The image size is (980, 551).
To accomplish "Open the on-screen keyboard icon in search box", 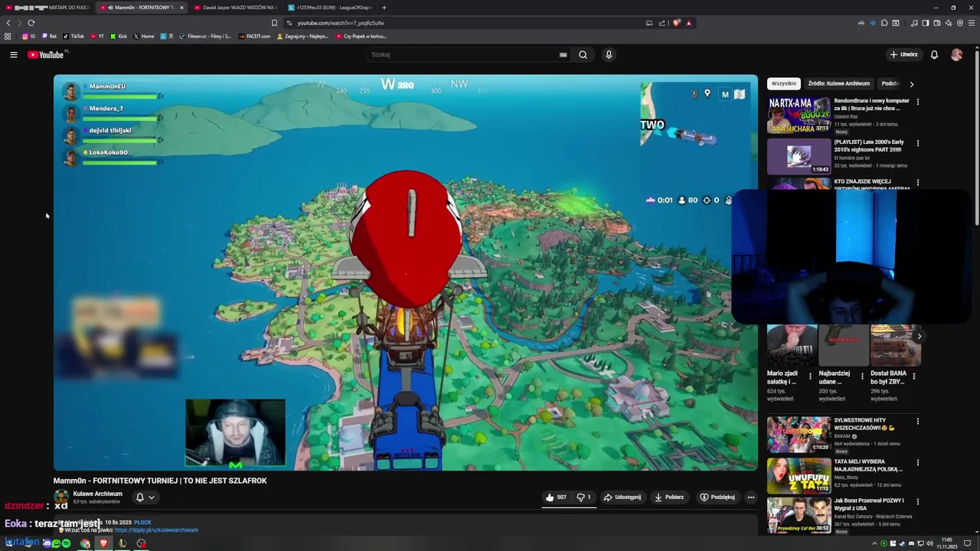I will pyautogui.click(x=563, y=54).
